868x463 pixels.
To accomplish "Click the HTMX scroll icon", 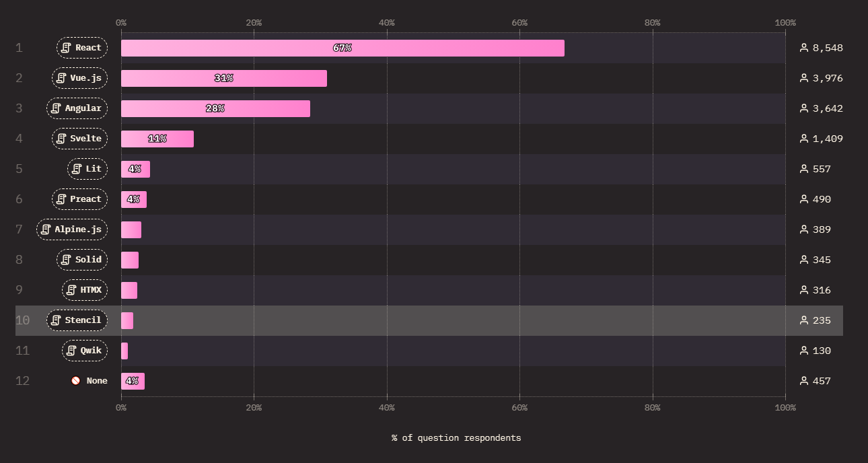I will [71, 290].
